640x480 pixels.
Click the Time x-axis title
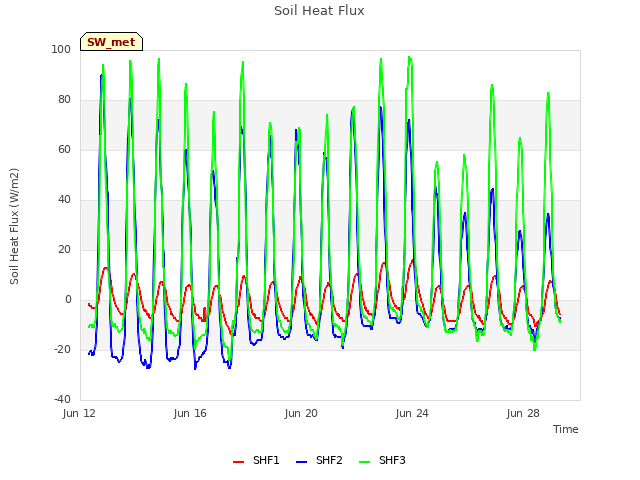(566, 429)
